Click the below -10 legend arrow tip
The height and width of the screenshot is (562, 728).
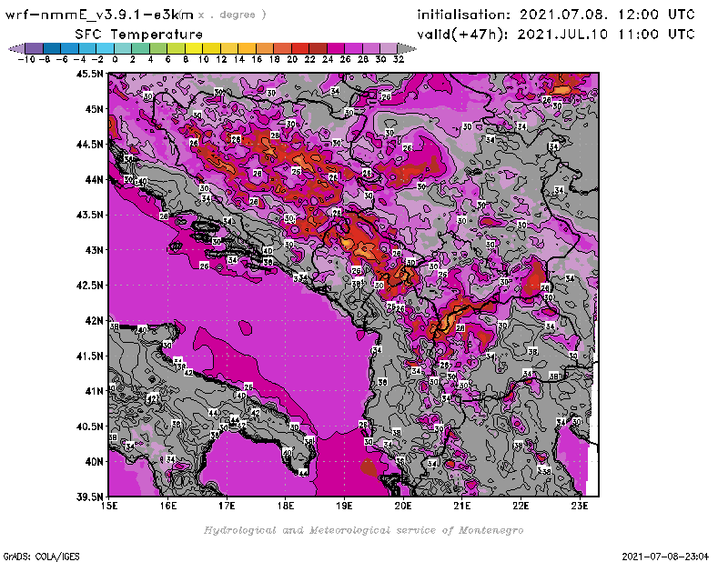[x=16, y=48]
